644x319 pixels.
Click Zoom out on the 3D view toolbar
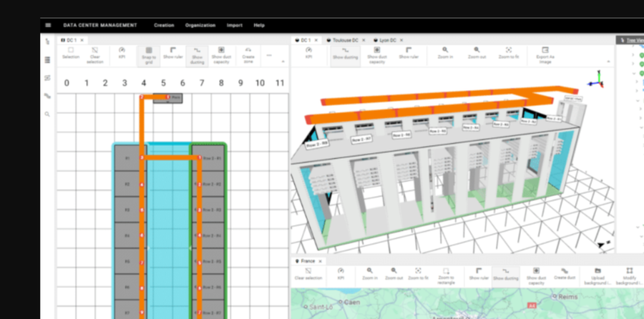pos(477,53)
